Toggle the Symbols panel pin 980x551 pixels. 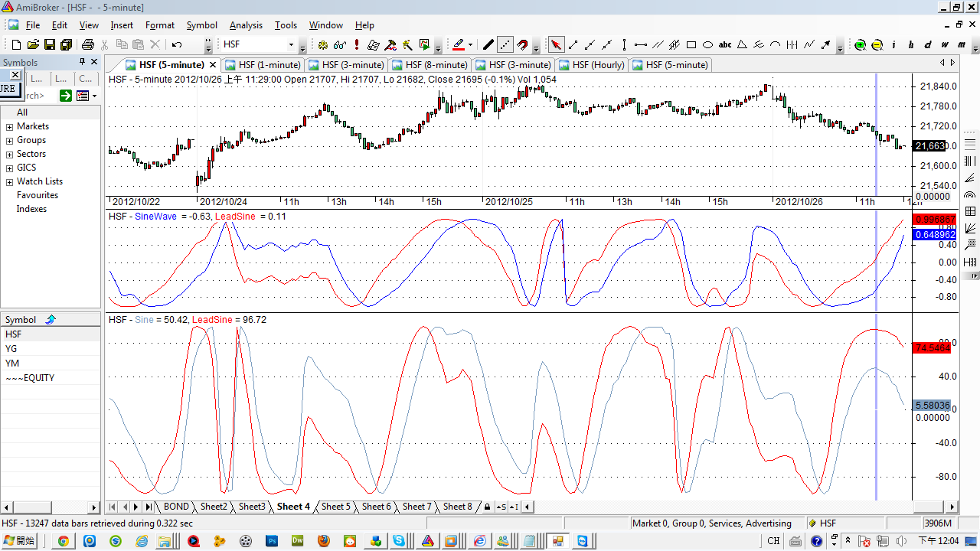click(x=83, y=62)
